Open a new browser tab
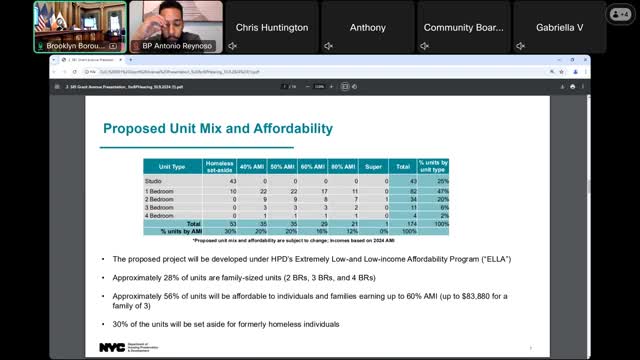 tap(131, 60)
